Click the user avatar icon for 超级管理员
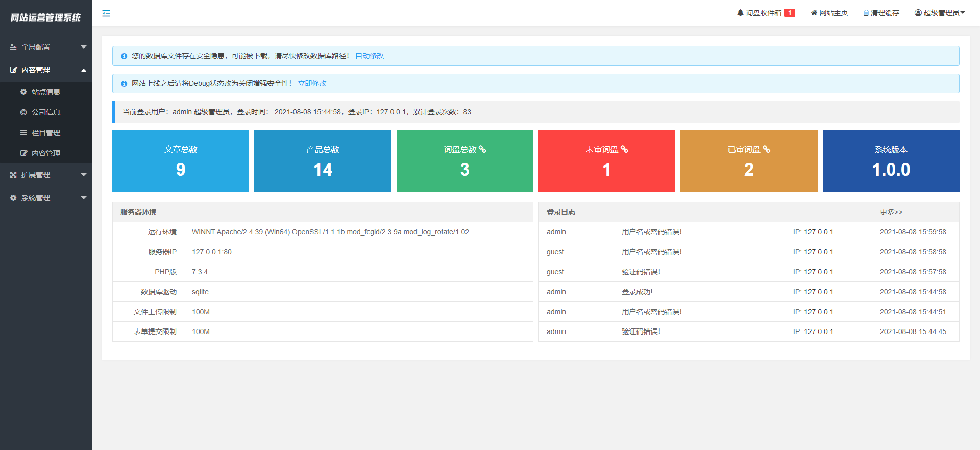Screen dimensions: 980x450 (918, 13)
